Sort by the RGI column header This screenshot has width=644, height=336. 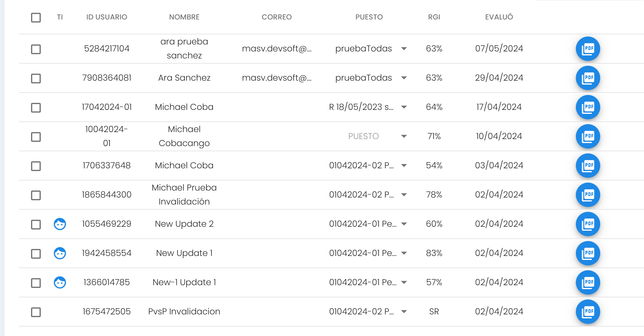click(x=434, y=17)
